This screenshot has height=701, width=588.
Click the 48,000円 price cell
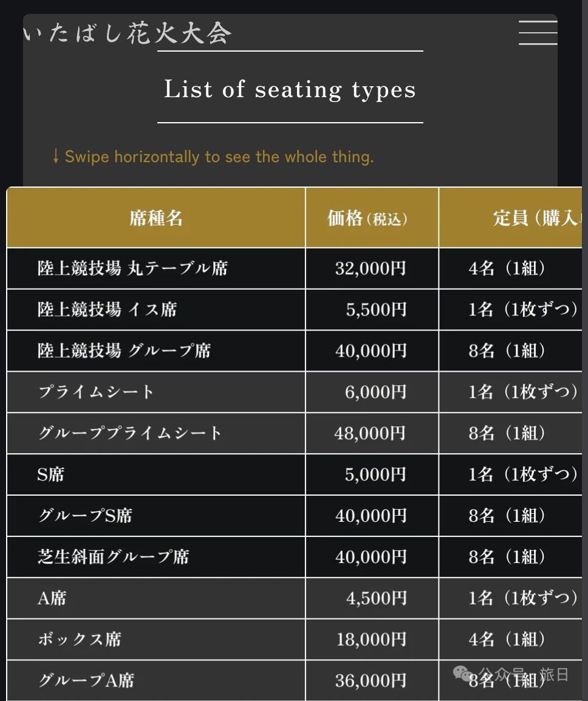[x=372, y=433]
